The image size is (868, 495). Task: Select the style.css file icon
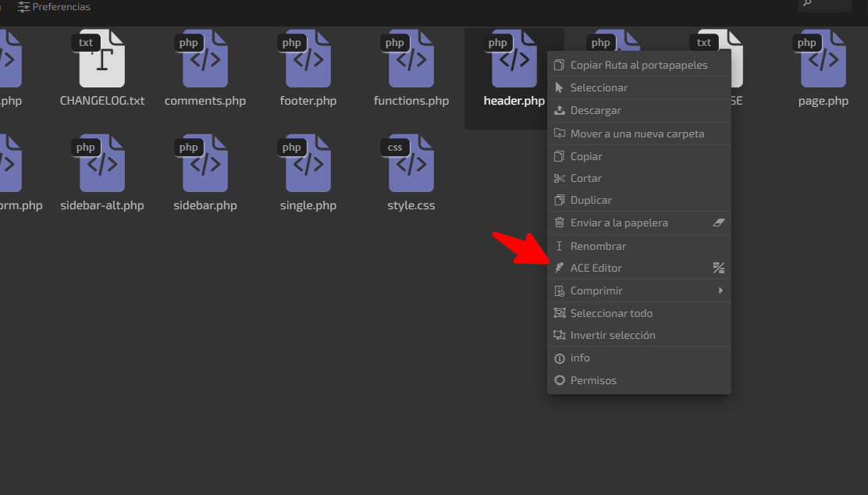coord(411,163)
